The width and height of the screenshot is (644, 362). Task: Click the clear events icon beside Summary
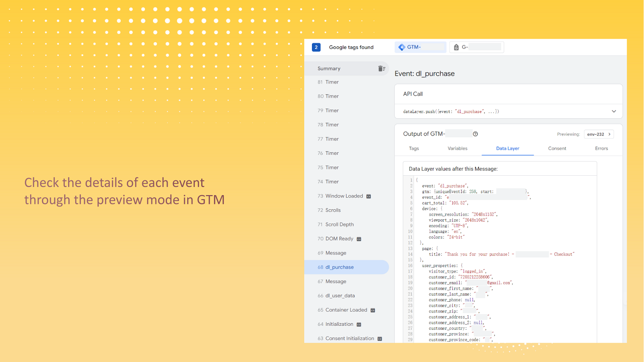(x=382, y=69)
